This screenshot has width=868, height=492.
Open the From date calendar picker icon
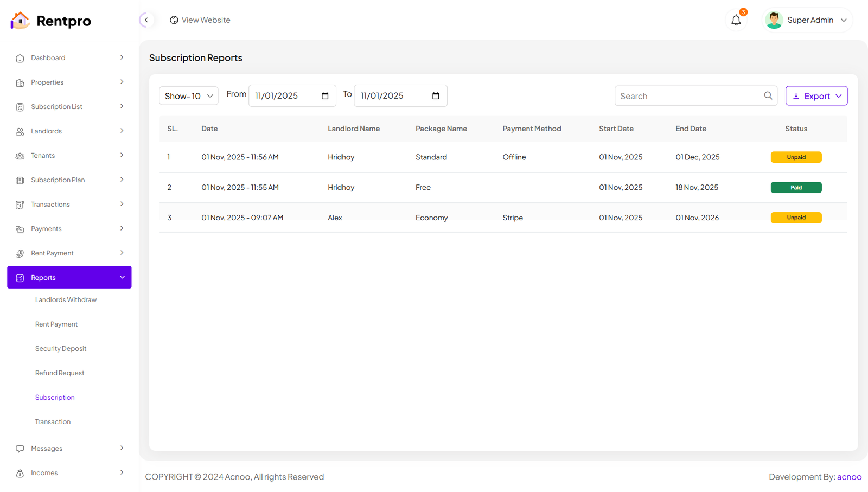[x=325, y=96]
